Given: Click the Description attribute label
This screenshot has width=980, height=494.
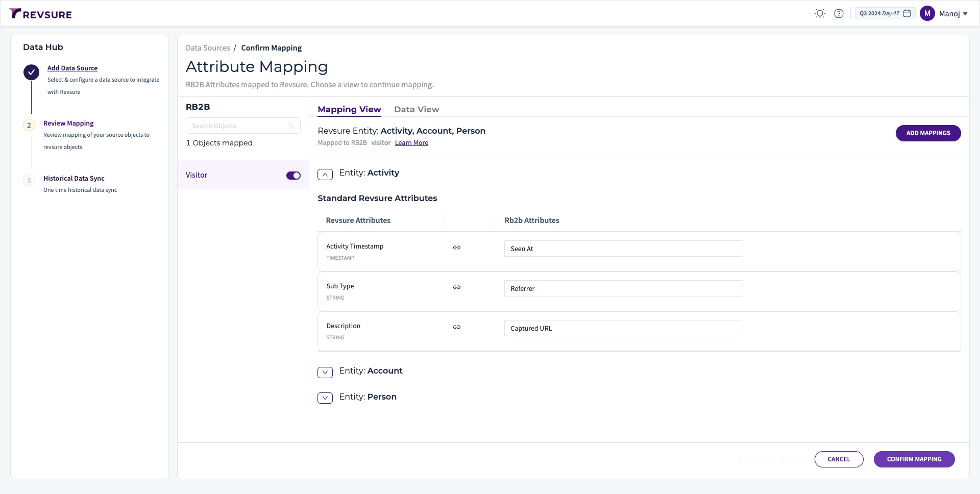Looking at the screenshot, I should coord(343,326).
